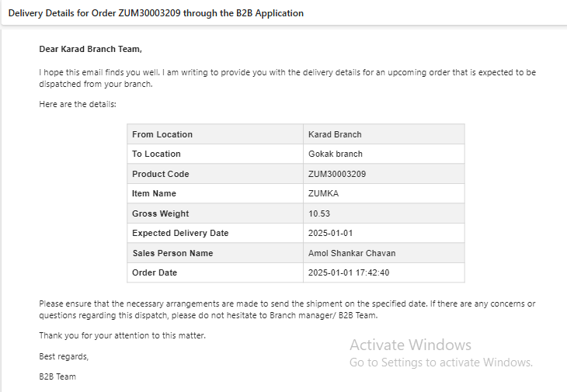Click the Order Date label cell
Viewport: 567px width, 392px height.
click(x=215, y=272)
